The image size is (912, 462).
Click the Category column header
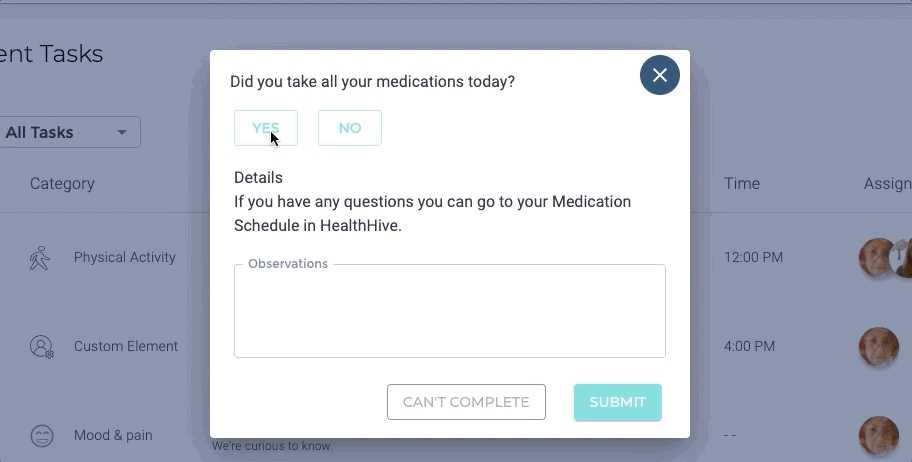tap(62, 183)
